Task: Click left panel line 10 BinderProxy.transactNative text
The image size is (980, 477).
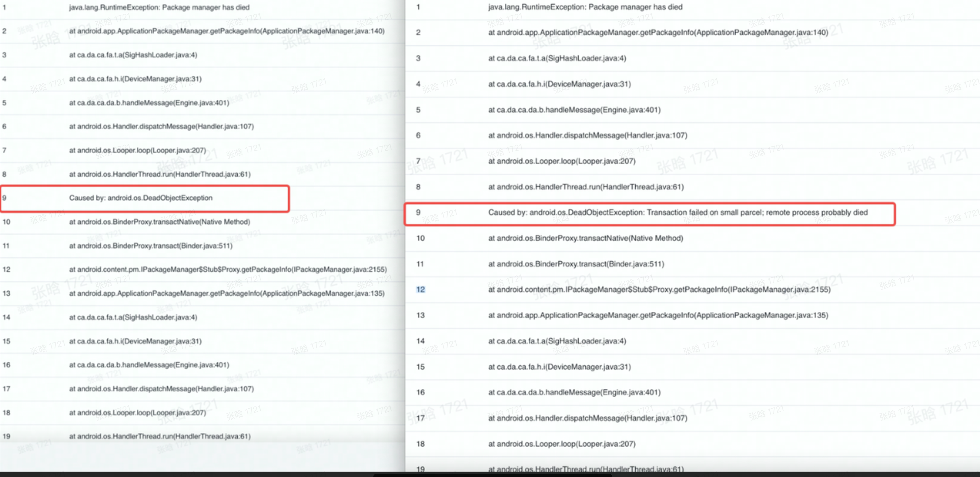Action: 159,222
